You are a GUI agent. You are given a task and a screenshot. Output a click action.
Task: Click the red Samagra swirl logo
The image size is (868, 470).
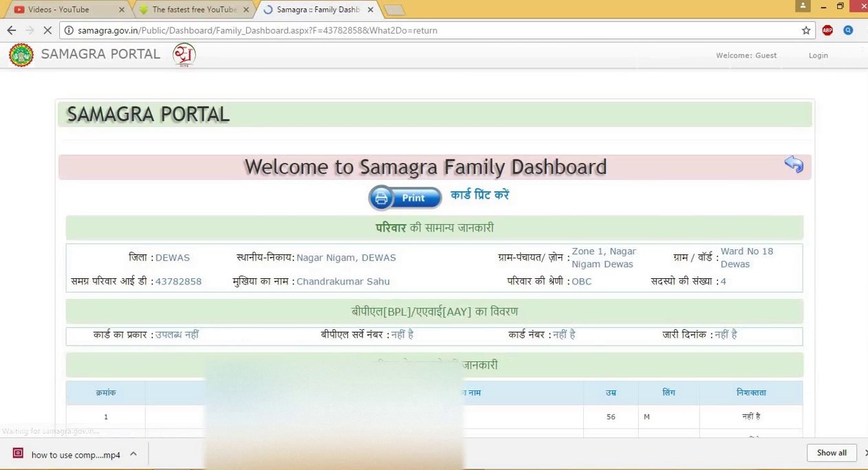coord(184,55)
